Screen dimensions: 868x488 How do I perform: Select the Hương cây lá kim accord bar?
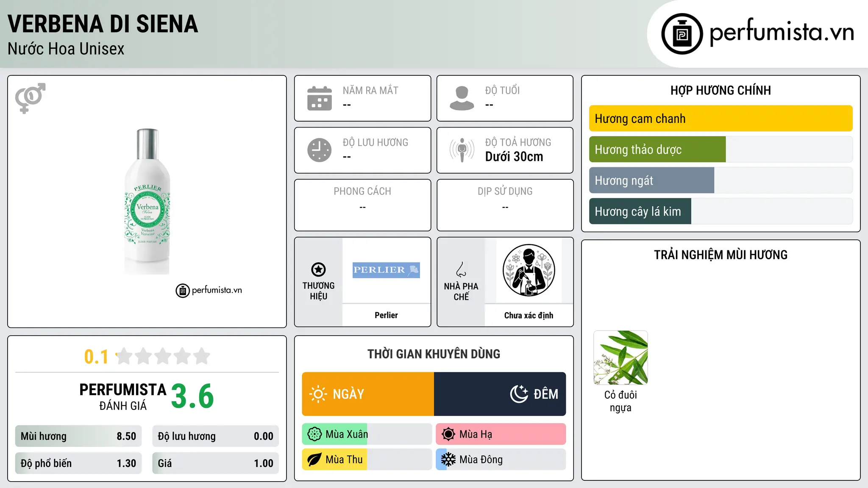pos(721,211)
